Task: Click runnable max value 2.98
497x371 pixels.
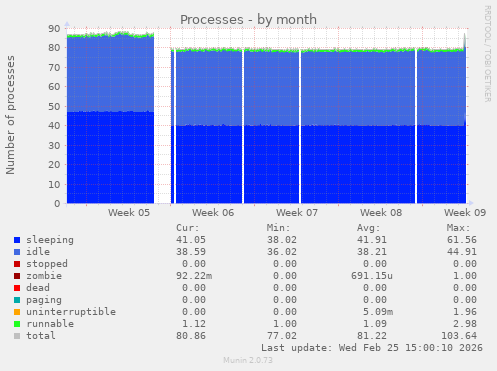Action: point(465,324)
